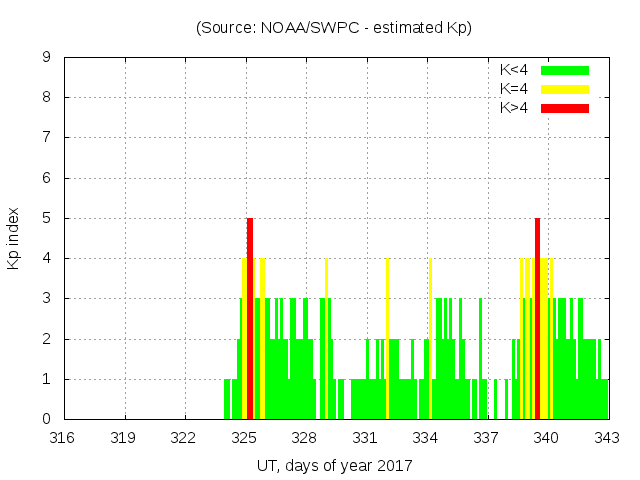Image resolution: width=640 pixels, height=480 pixels.
Task: Click the 316 tick label on x-axis
Action: (x=63, y=437)
